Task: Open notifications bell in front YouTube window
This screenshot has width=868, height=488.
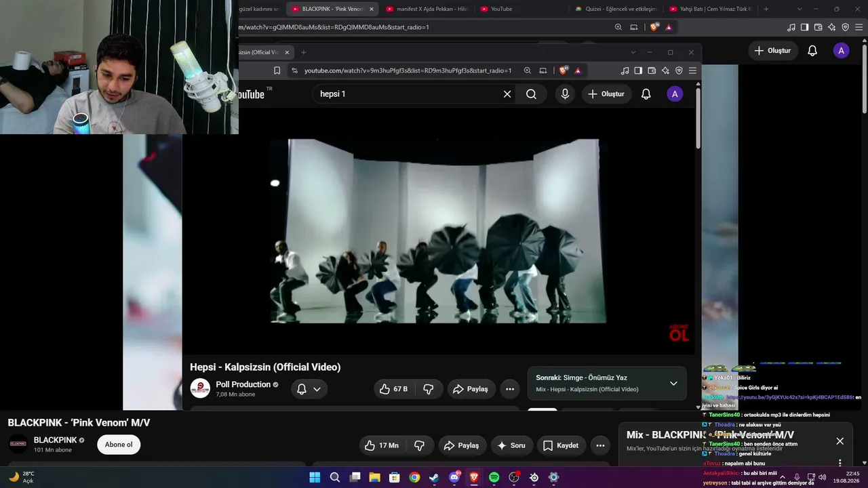Action: coord(646,94)
